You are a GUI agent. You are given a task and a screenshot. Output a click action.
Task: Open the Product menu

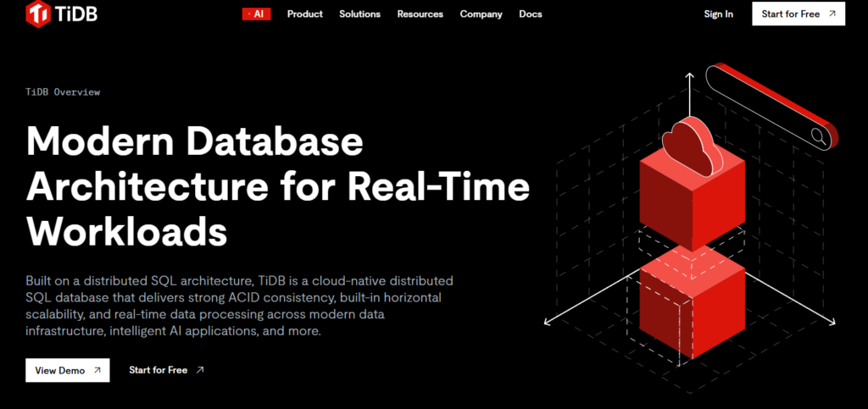pos(305,14)
